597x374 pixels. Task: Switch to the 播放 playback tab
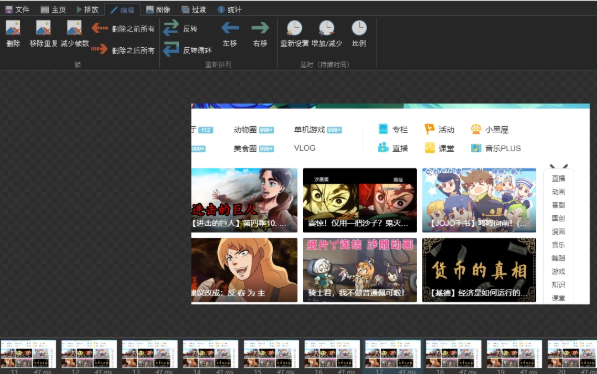coord(88,10)
